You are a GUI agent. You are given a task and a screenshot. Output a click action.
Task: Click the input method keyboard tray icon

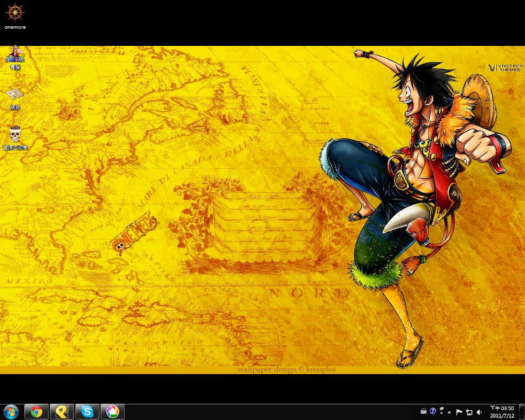coord(423,411)
